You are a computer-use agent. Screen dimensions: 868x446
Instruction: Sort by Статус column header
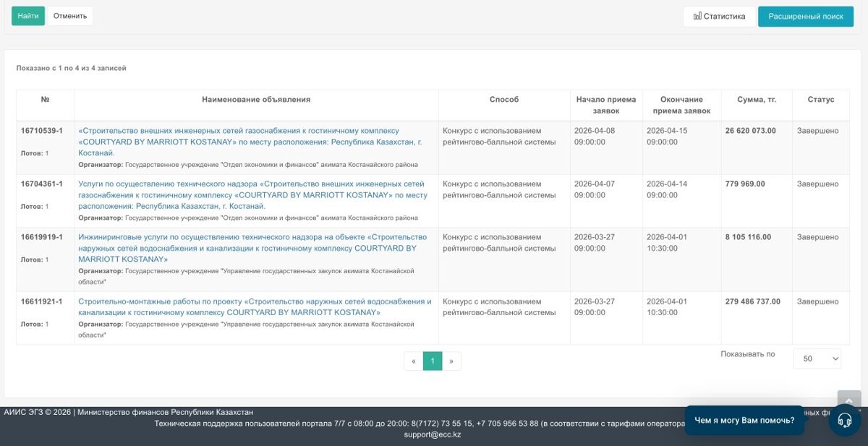click(x=820, y=100)
